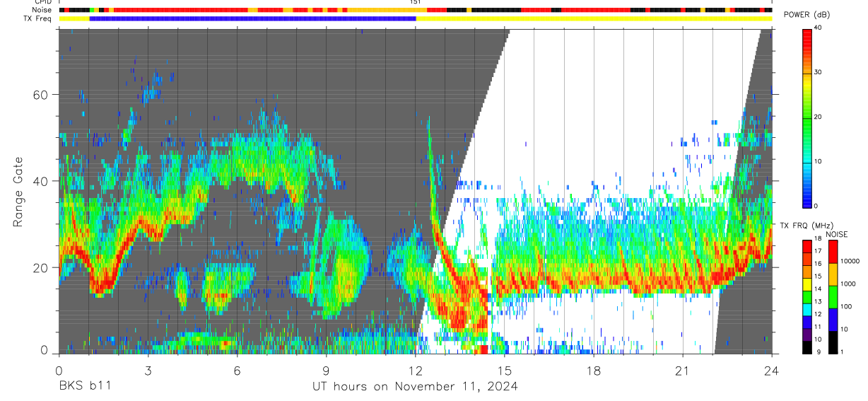The height and width of the screenshot is (401, 868).
Task: Click the power color scale gradient bar
Action: 807,117
